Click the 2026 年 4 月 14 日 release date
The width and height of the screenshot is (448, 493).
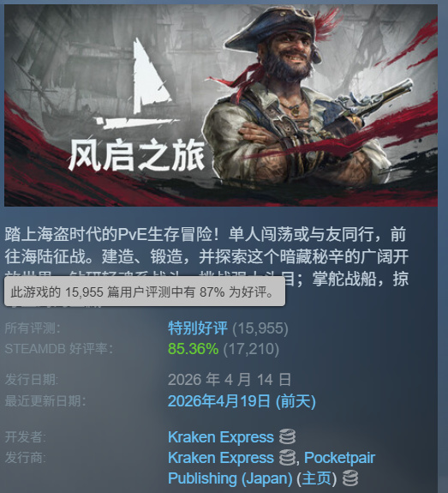pos(230,380)
